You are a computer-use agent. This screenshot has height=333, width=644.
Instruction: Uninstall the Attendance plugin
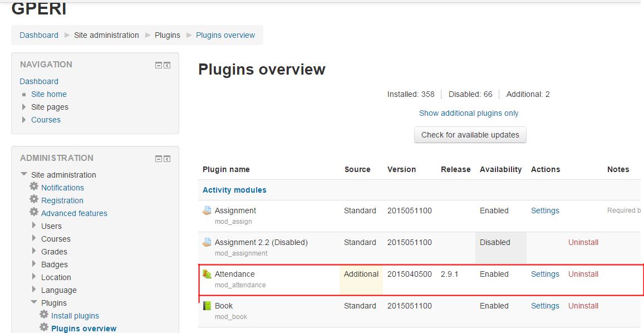583,274
